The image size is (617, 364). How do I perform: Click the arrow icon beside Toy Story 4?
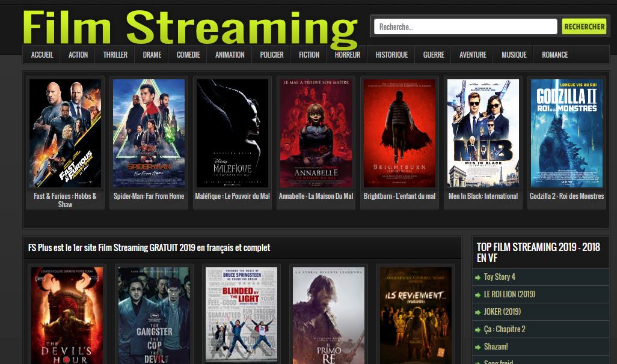(477, 278)
